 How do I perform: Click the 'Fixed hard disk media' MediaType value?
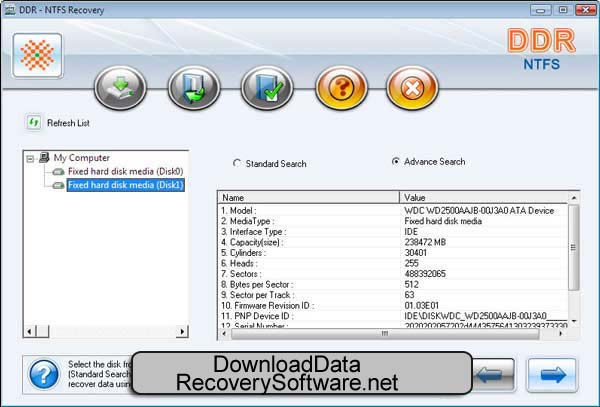(x=443, y=221)
